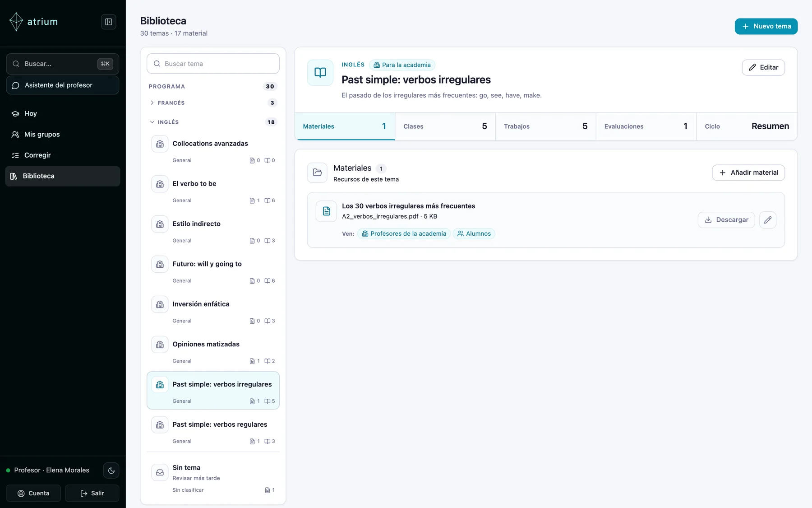Click the Materiales folder icon
This screenshot has height=508, width=812.
coord(317,172)
